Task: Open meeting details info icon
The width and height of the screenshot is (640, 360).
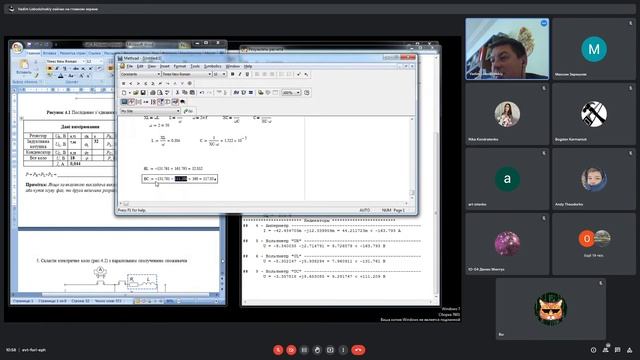Action: [593, 350]
